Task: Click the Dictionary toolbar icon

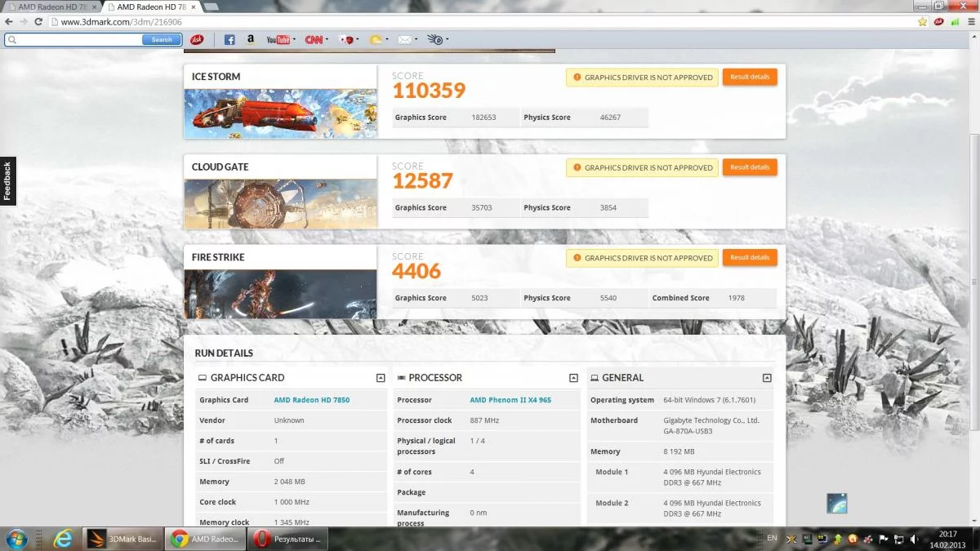Action: (x=434, y=39)
